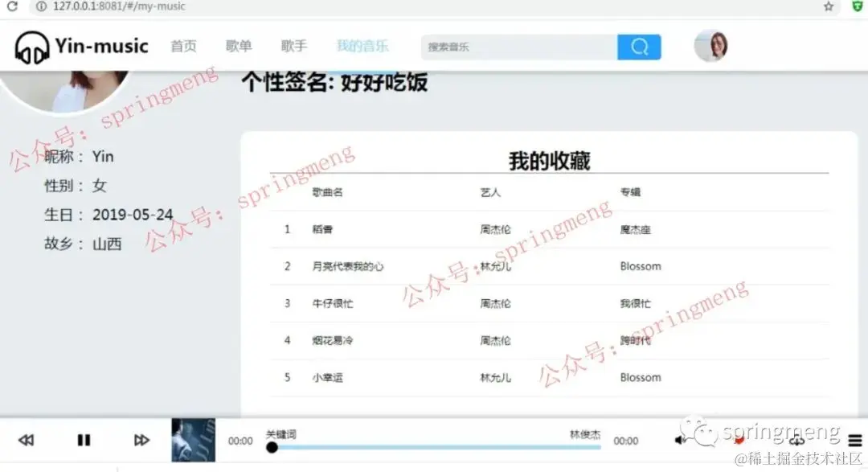Viewport: 868px width, 472px height.
Task: Click album Blossom in row 5
Action: (x=641, y=378)
